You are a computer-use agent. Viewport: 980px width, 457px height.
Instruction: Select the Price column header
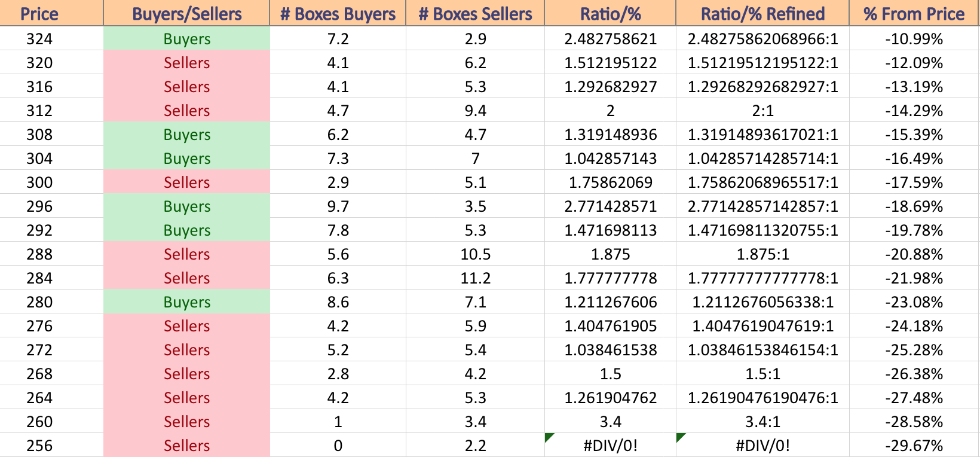(x=39, y=13)
